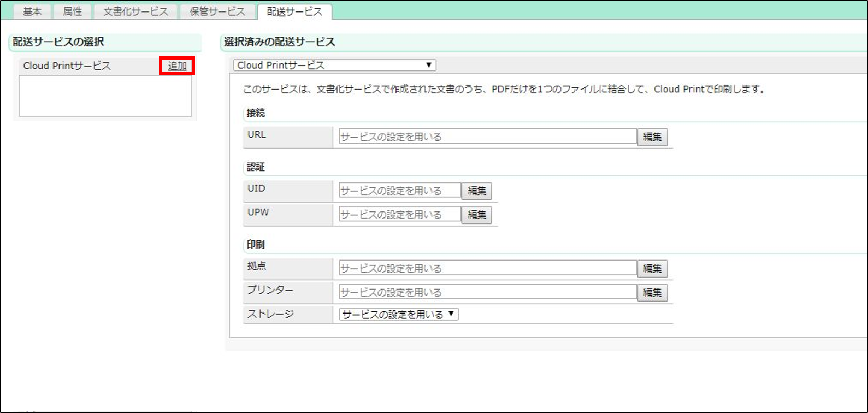The width and height of the screenshot is (868, 413).
Task: Click the 拠点 input field
Action: click(487, 269)
